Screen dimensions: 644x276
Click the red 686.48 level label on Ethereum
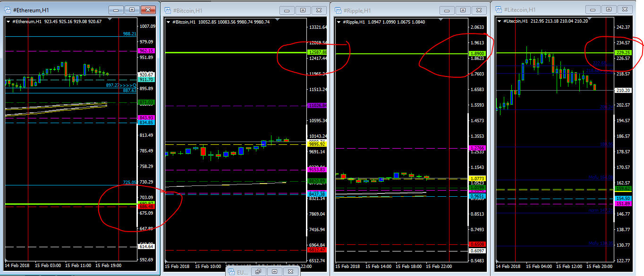coord(146,207)
